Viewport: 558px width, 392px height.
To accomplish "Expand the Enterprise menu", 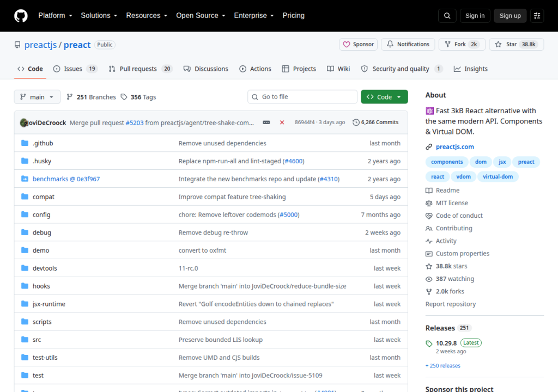I will coord(254,16).
